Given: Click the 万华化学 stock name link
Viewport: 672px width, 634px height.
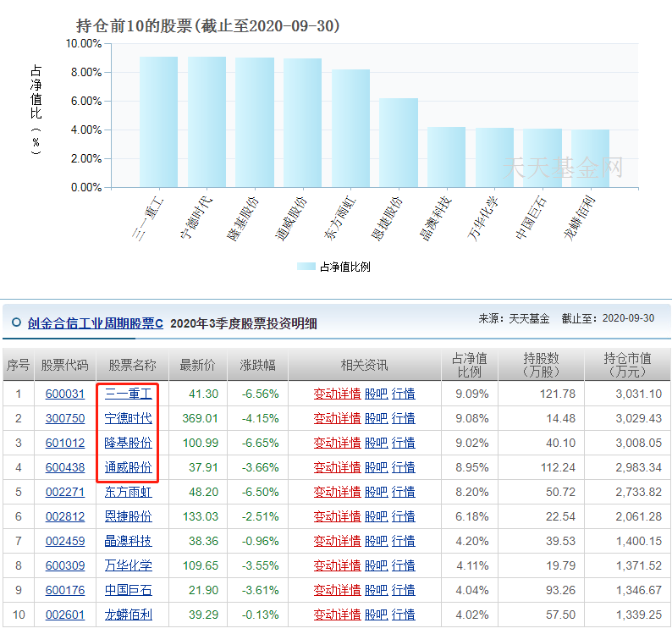Looking at the screenshot, I should coord(128,565).
